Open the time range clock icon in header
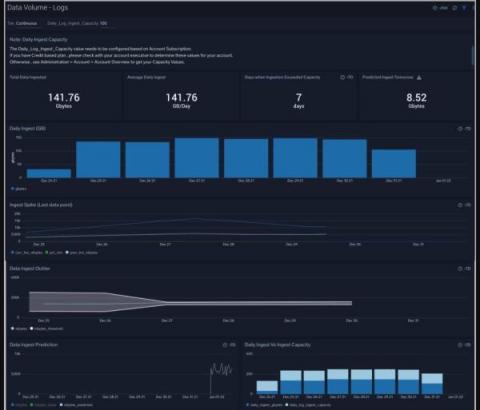This screenshot has height=410, width=480. [435, 8]
